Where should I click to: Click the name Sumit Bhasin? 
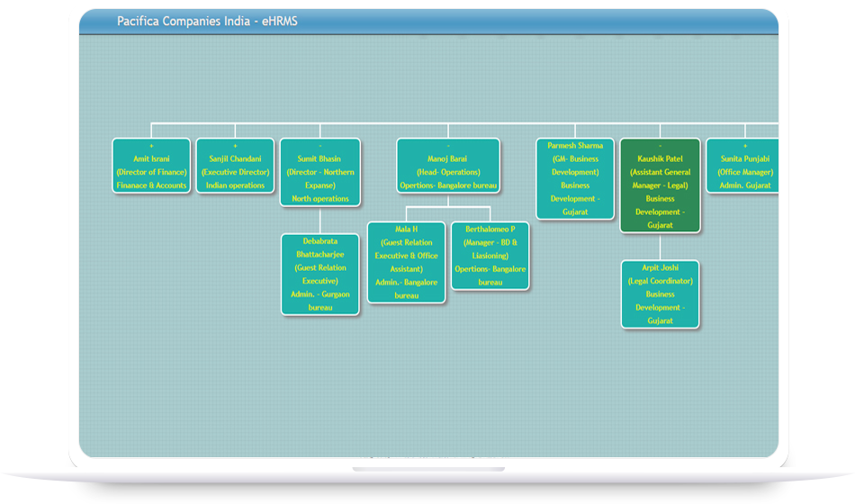pyautogui.click(x=319, y=158)
